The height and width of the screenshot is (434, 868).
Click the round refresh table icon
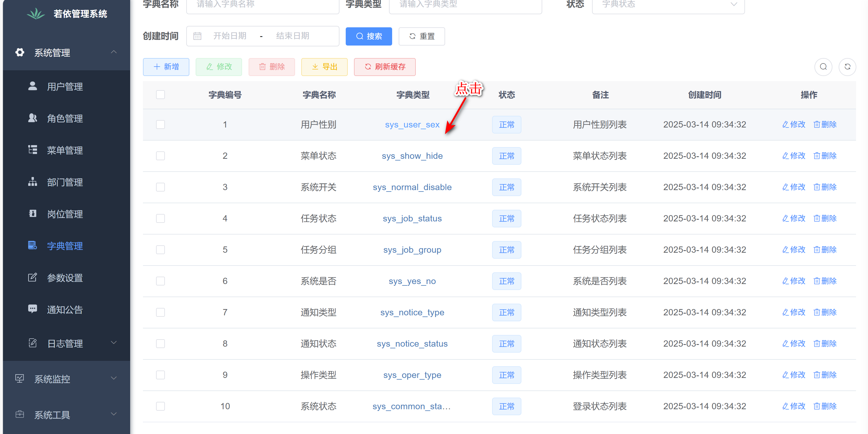pos(847,67)
